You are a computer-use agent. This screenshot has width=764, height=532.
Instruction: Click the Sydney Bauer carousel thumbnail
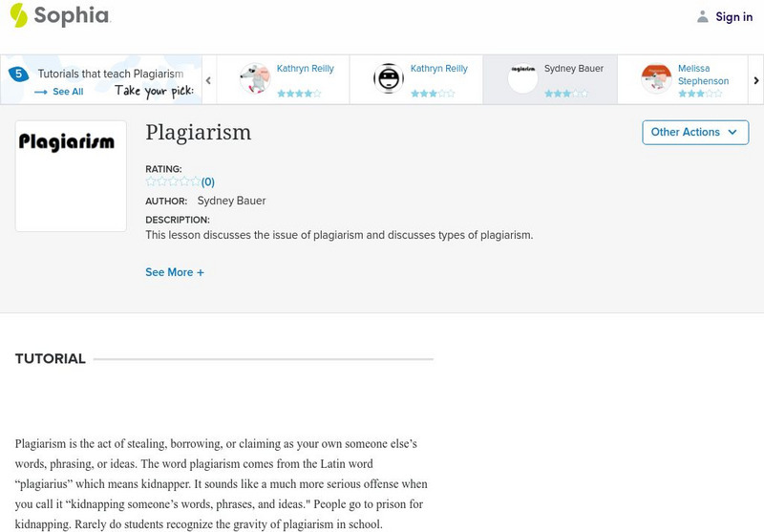tap(522, 78)
